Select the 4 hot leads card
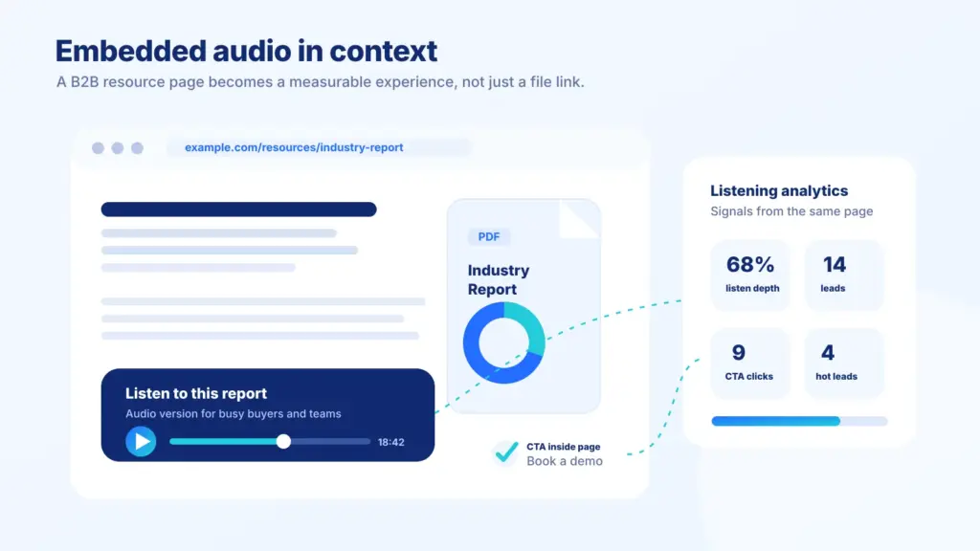The image size is (980, 551). pos(844,363)
